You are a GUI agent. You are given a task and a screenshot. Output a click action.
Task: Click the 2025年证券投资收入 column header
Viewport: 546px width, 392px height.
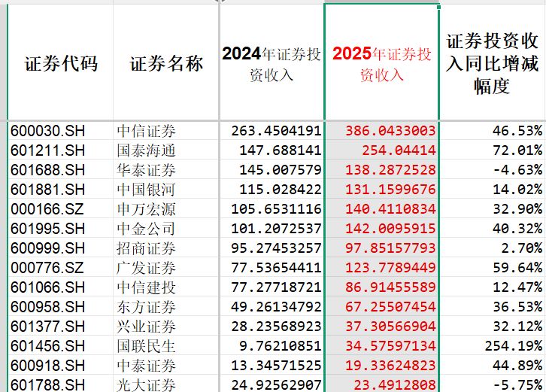pyautogui.click(x=381, y=64)
